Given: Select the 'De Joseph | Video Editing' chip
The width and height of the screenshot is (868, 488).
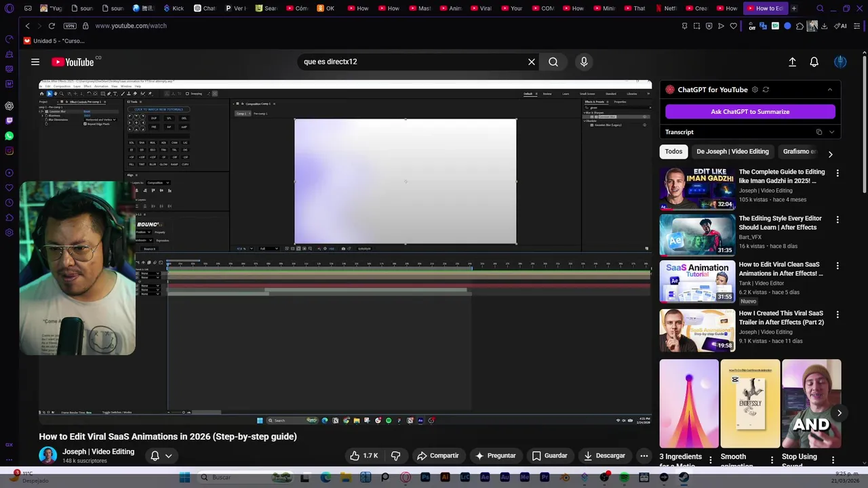Looking at the screenshot, I should 732,152.
